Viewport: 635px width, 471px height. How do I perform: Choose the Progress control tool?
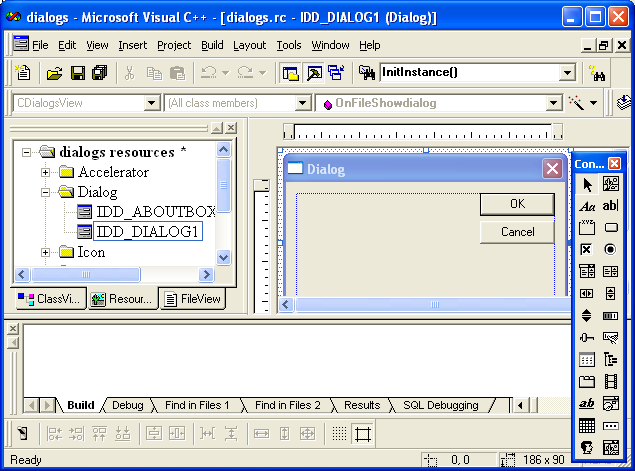[x=611, y=315]
